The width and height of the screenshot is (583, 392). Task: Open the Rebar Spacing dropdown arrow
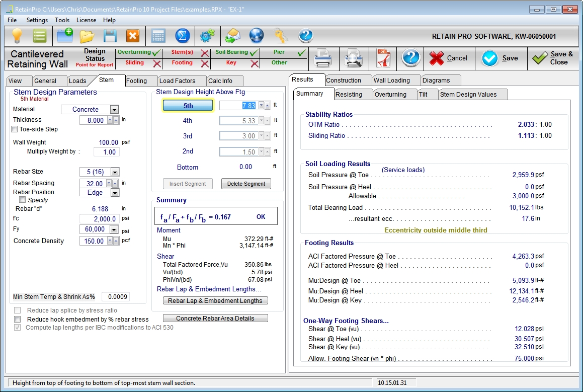109,183
